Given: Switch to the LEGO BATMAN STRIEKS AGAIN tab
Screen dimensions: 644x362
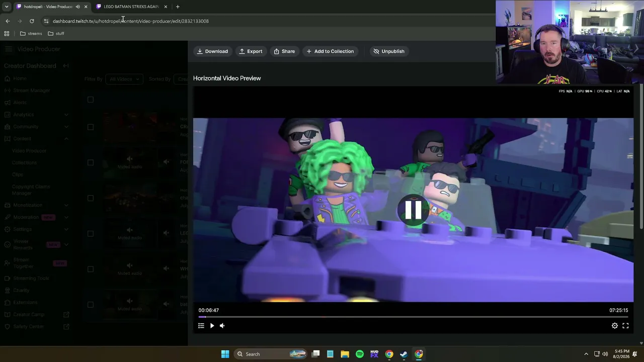Looking at the screenshot, I should 131,7.
